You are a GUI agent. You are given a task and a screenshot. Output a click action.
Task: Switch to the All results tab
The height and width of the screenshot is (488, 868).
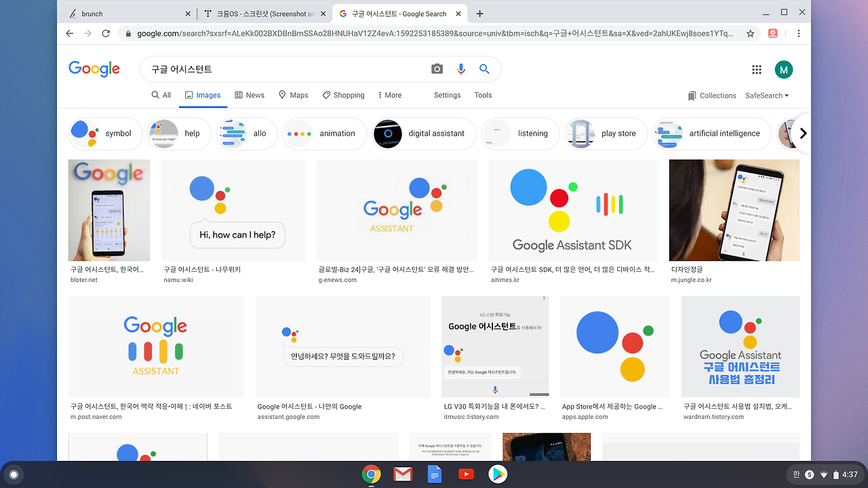(x=161, y=95)
